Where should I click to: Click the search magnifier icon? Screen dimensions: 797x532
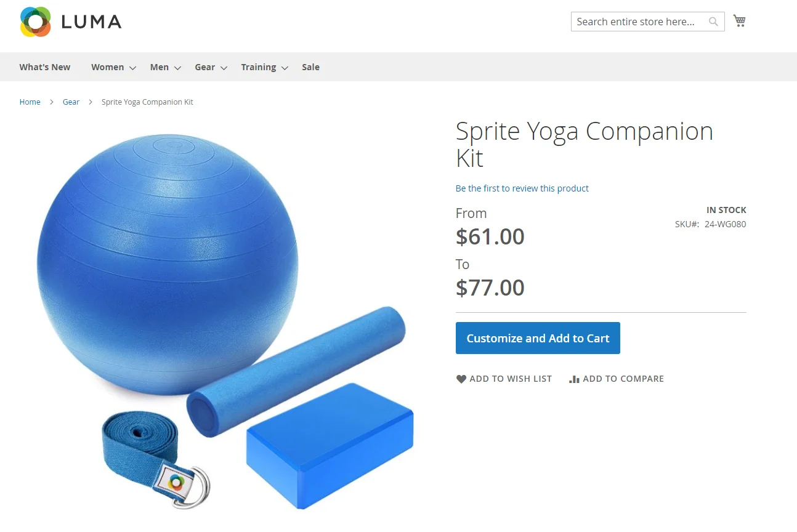pos(713,22)
